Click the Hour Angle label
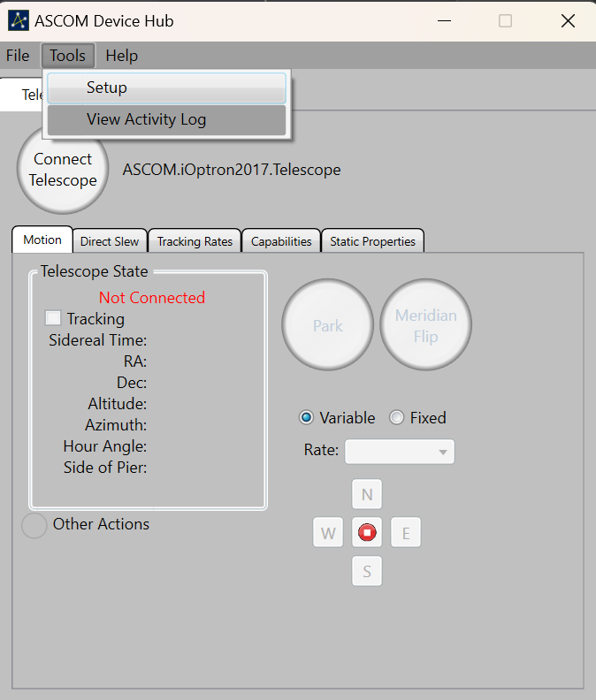 (x=105, y=446)
